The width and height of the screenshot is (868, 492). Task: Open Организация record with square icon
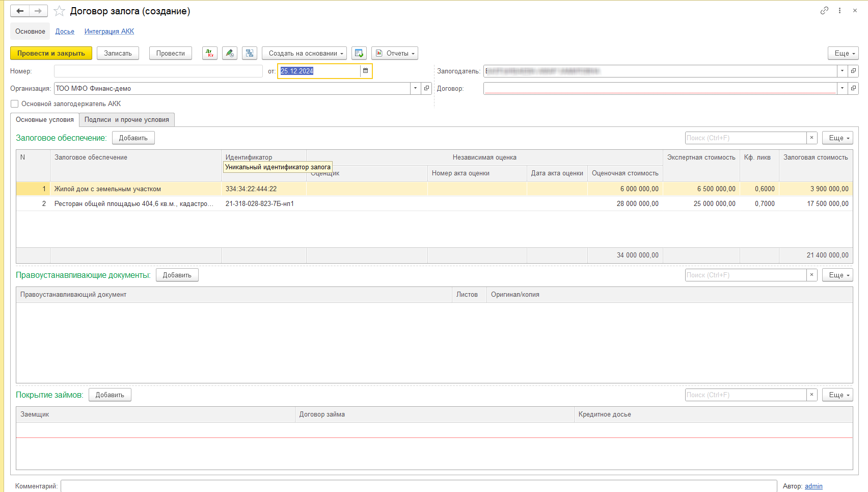426,88
